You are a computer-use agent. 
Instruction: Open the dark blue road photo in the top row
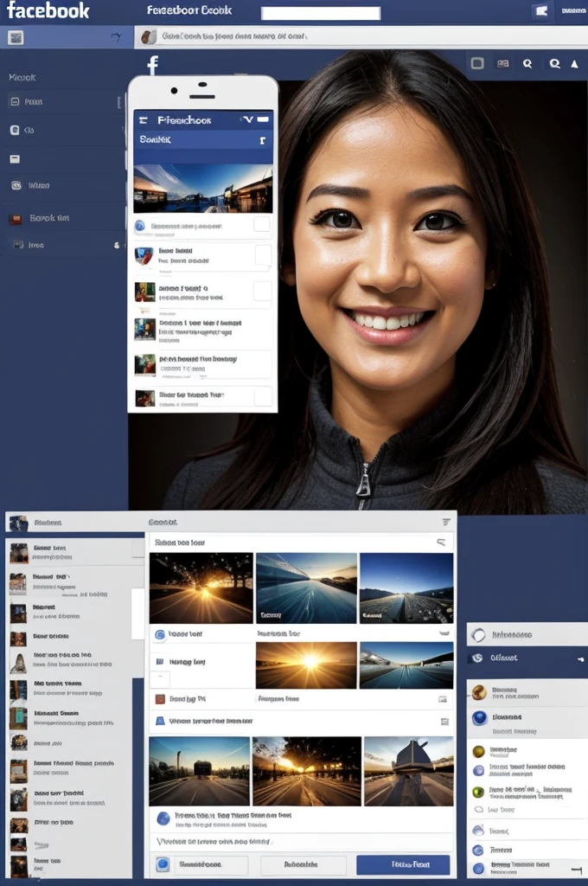click(406, 588)
